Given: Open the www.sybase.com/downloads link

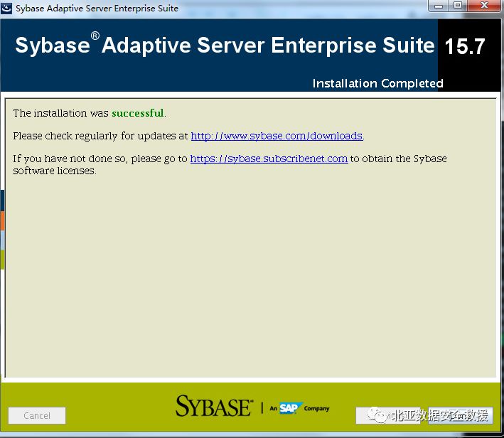Looking at the screenshot, I should coord(277,136).
